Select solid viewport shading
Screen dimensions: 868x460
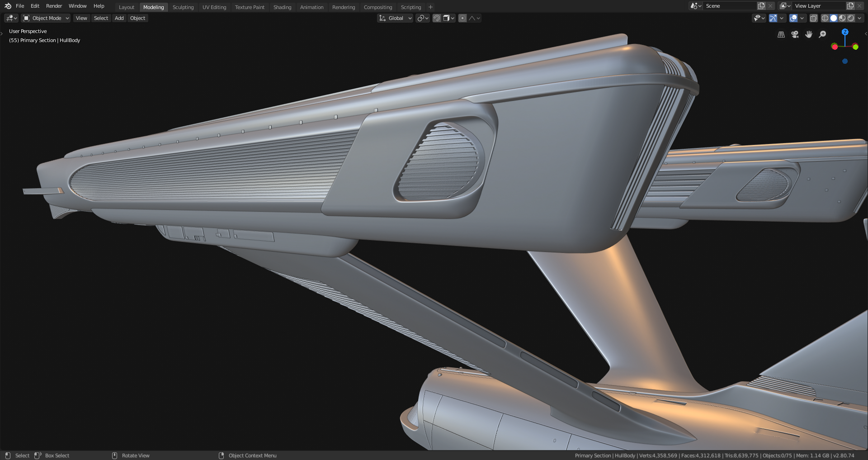click(834, 18)
